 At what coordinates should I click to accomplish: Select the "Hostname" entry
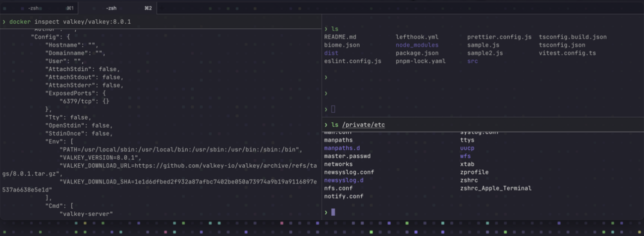coord(72,45)
